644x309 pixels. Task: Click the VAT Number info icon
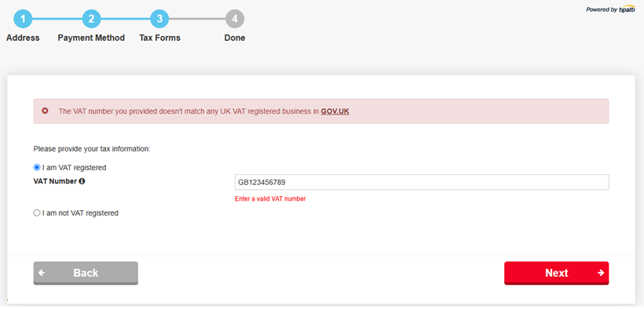82,181
